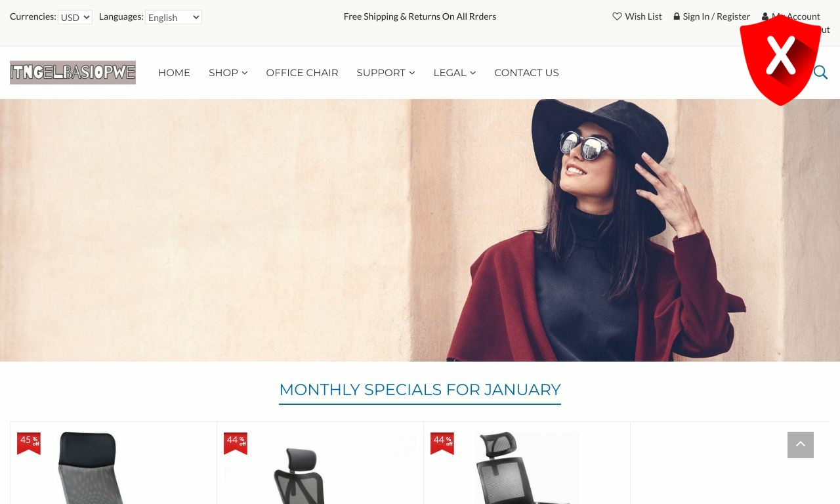Screen dimensions: 840x504
Task: Click the back-to-top arrow button
Action: 801,445
